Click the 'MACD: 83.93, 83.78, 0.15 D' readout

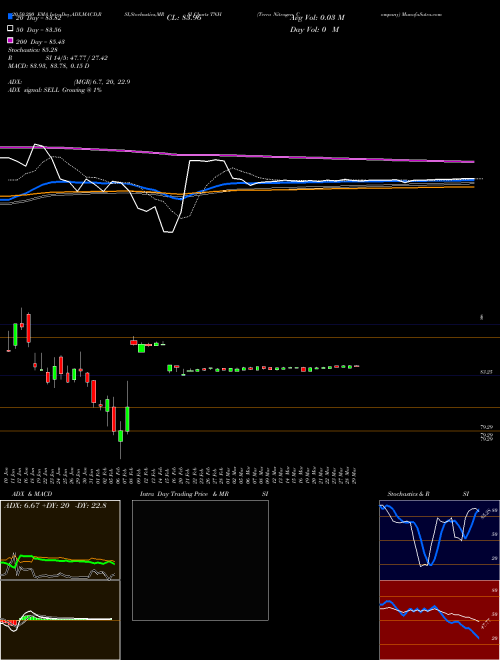pyautogui.click(x=48, y=66)
